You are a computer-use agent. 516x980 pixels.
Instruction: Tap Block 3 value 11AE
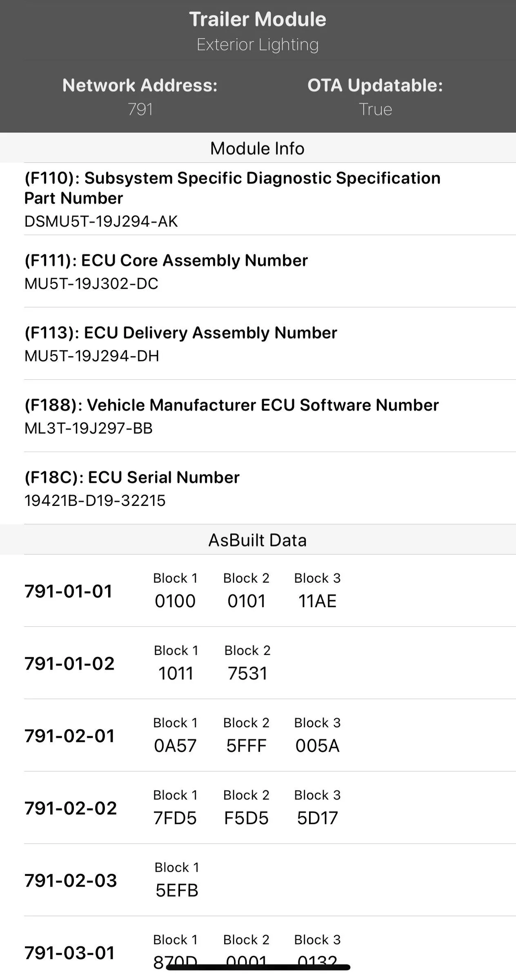(317, 601)
